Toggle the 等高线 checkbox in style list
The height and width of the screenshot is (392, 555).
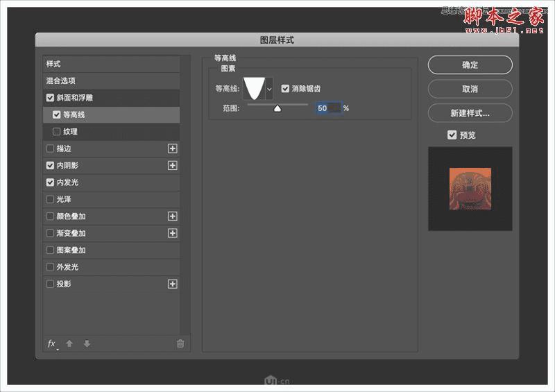tap(57, 114)
